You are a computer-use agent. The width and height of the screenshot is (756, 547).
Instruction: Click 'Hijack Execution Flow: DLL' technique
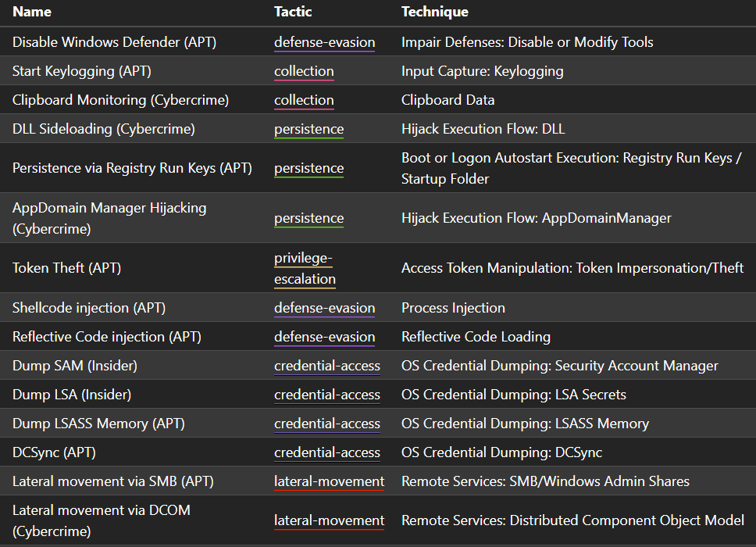point(483,129)
